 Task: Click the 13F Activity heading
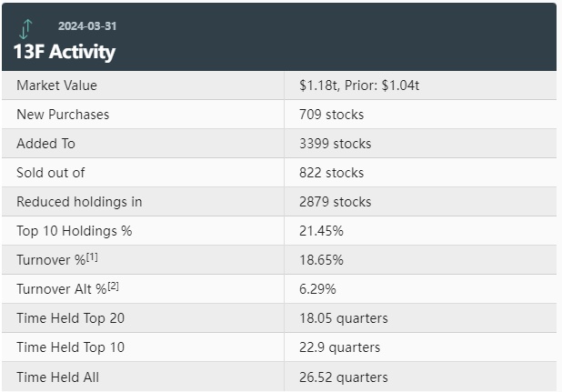pos(65,52)
